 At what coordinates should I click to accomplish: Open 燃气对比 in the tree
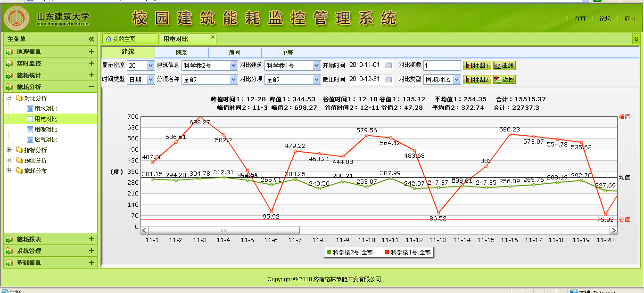click(x=45, y=140)
